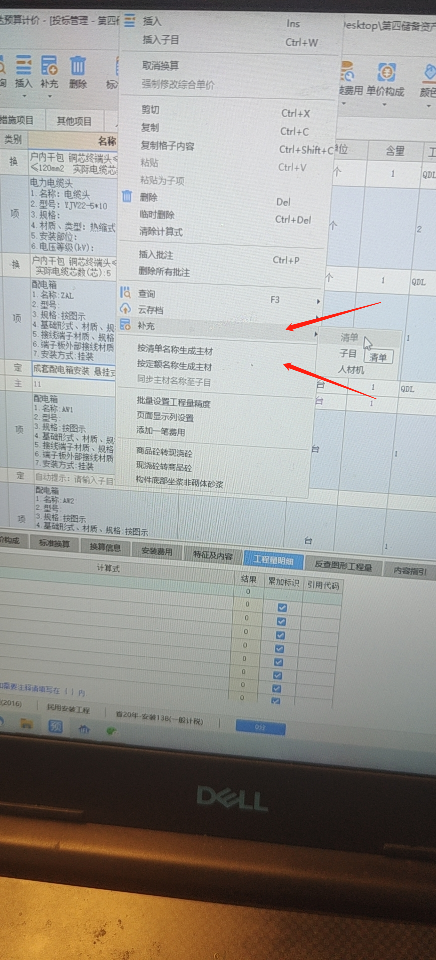
Task: Select 剪切 in the context menu
Action: (x=150, y=110)
